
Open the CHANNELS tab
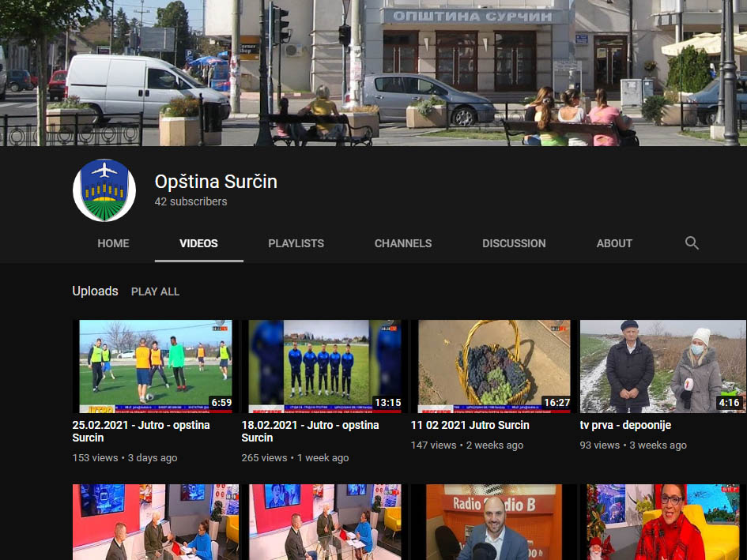point(403,243)
